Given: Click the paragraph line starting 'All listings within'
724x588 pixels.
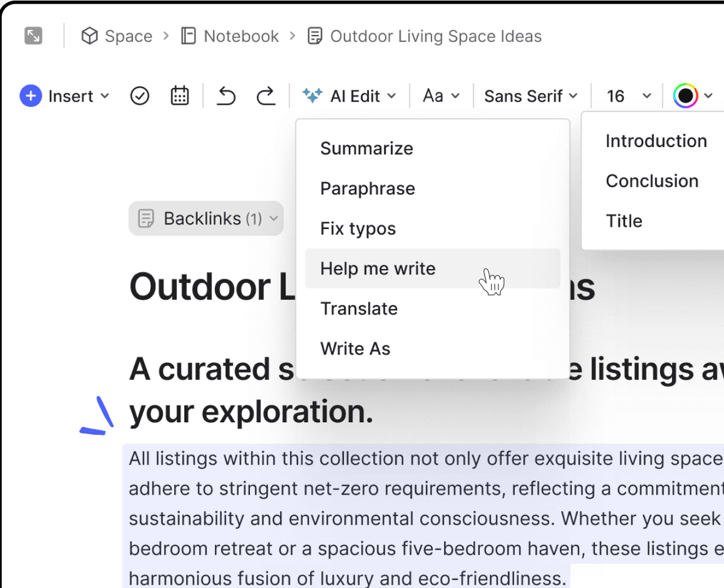Looking at the screenshot, I should tap(425, 459).
